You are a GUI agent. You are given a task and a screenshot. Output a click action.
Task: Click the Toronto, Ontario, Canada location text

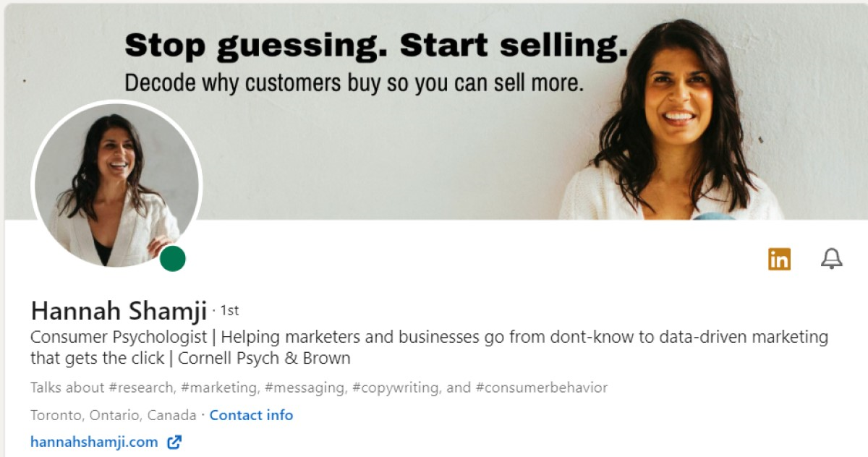point(113,415)
